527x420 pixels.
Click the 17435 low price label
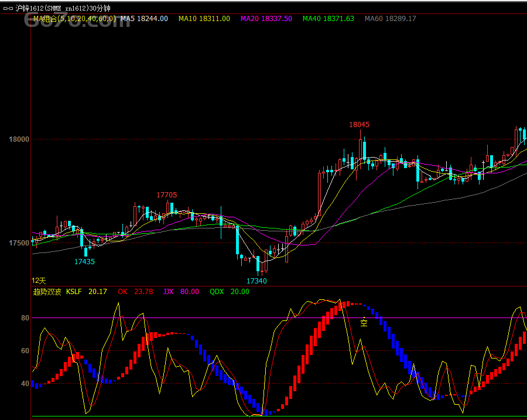[84, 262]
